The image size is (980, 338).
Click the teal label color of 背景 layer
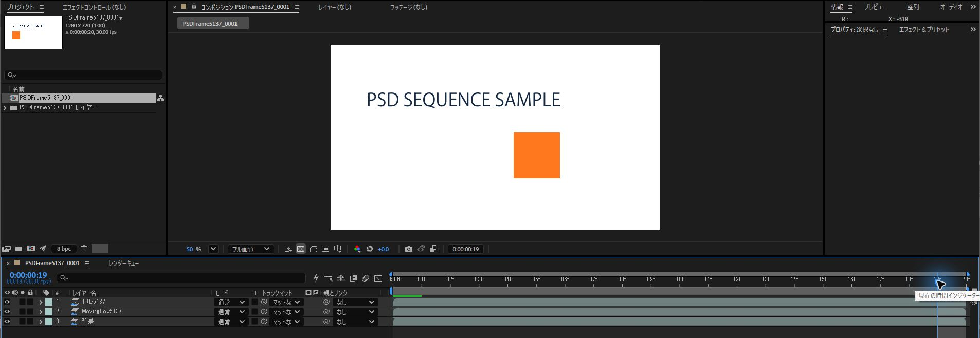(x=49, y=322)
